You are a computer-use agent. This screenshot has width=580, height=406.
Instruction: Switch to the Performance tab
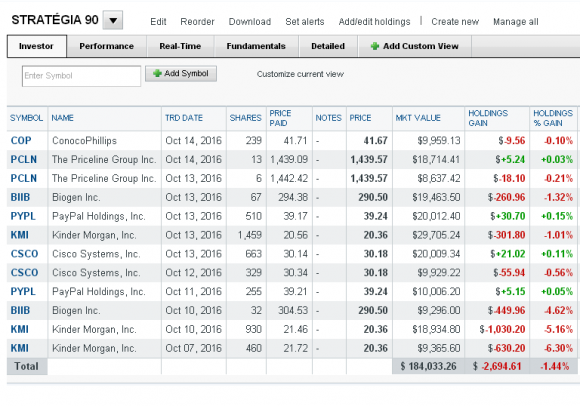[x=107, y=46]
